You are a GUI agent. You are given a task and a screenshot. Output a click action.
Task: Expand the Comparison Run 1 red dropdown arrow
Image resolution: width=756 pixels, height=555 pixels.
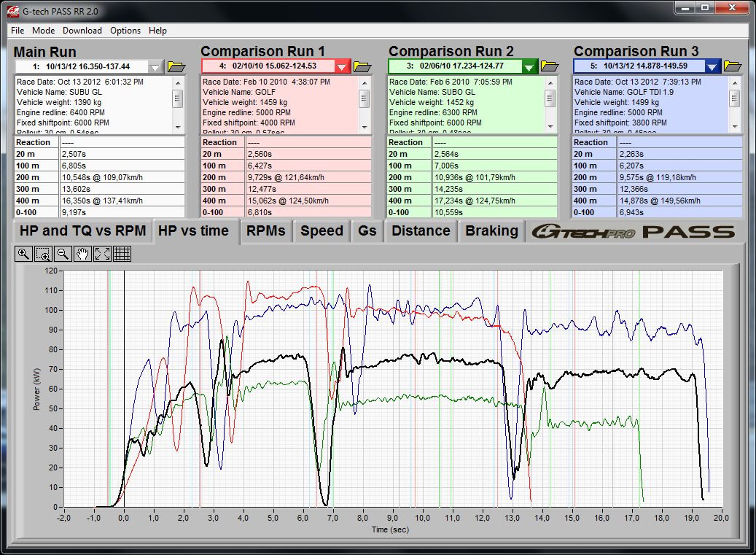tap(341, 66)
